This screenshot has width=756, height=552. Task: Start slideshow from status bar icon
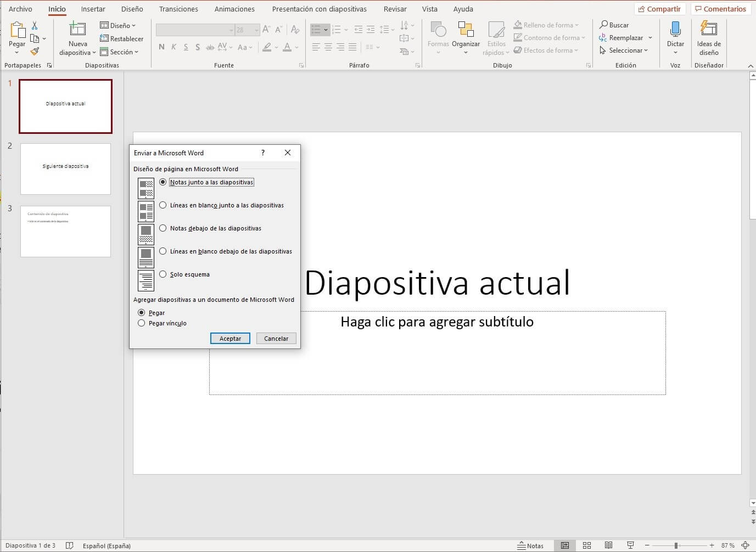tap(630, 545)
